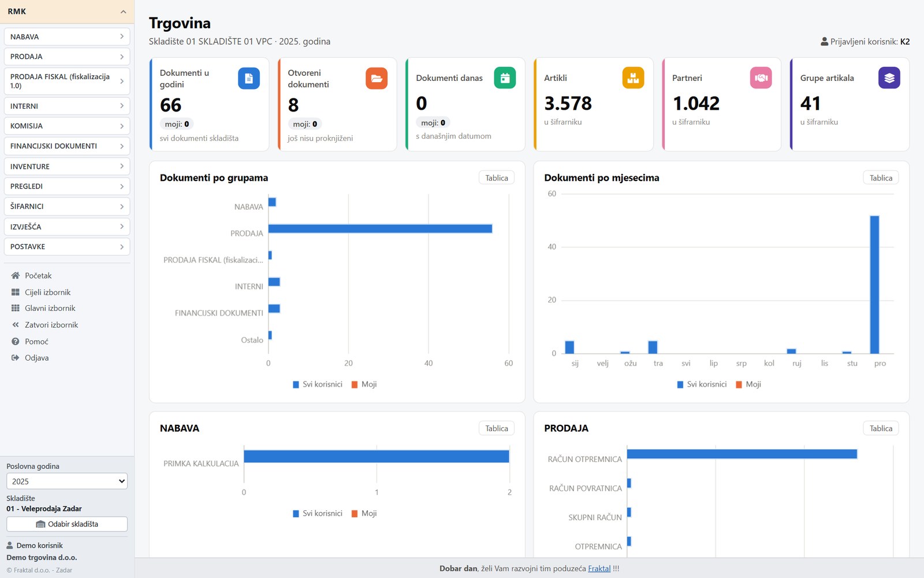Toggle Moji legend in Dokumenti po grupama chart

(x=364, y=384)
